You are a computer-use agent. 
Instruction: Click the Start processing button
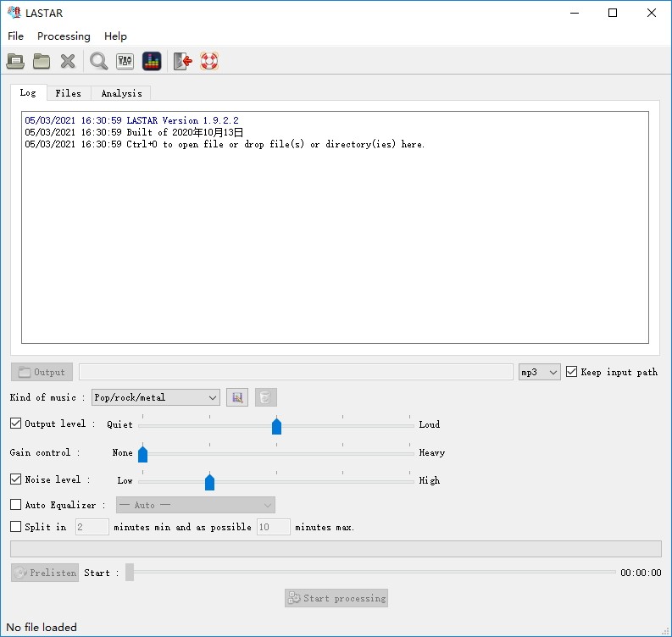point(336,598)
